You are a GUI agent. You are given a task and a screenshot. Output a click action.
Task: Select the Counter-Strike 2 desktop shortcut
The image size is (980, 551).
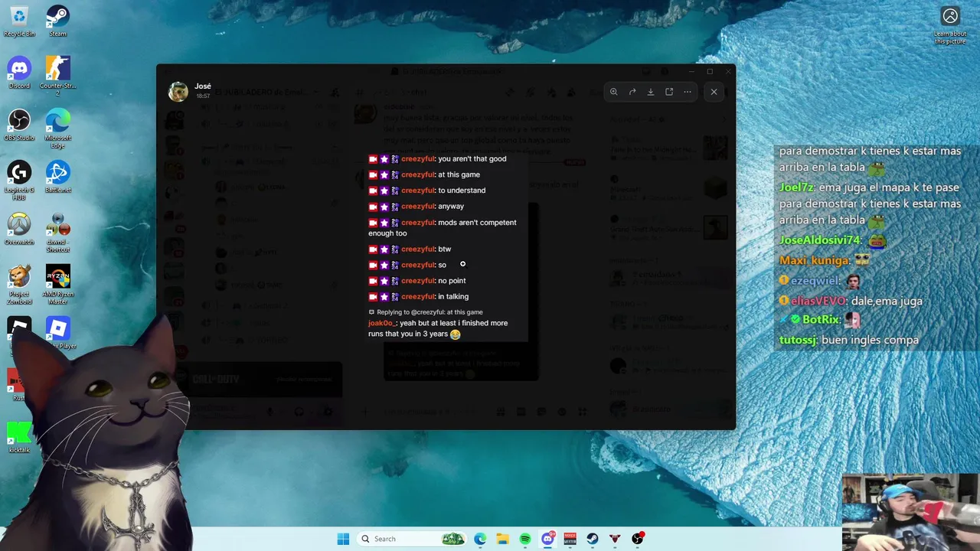click(x=57, y=75)
